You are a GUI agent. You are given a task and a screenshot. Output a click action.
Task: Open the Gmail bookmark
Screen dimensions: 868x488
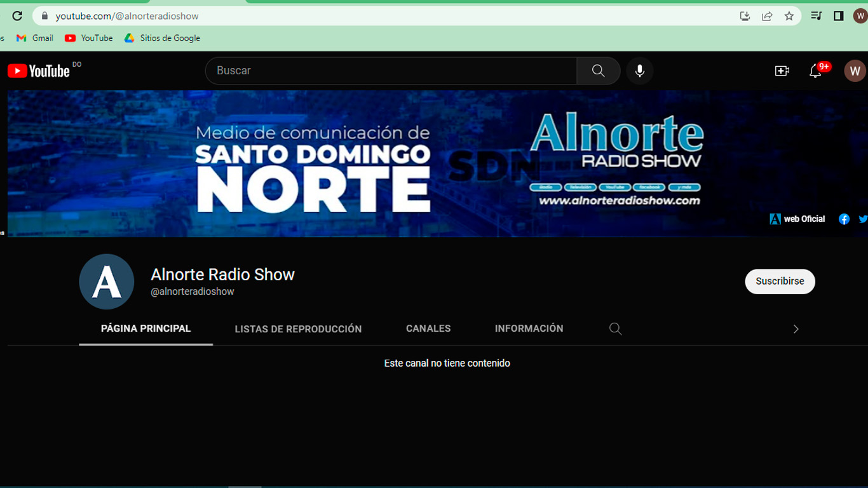click(x=35, y=38)
